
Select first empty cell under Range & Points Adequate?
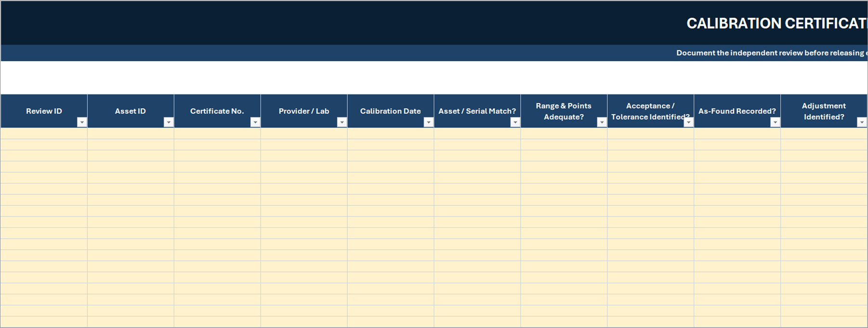tap(564, 134)
